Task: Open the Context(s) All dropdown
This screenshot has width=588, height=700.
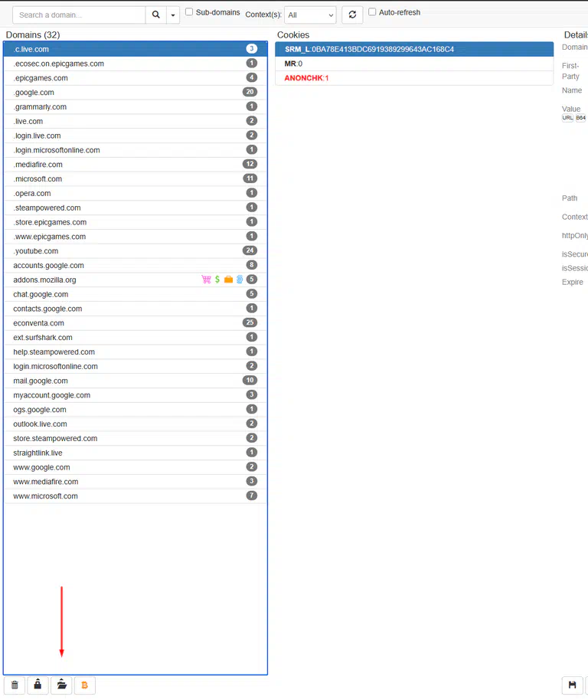Action: [x=310, y=15]
